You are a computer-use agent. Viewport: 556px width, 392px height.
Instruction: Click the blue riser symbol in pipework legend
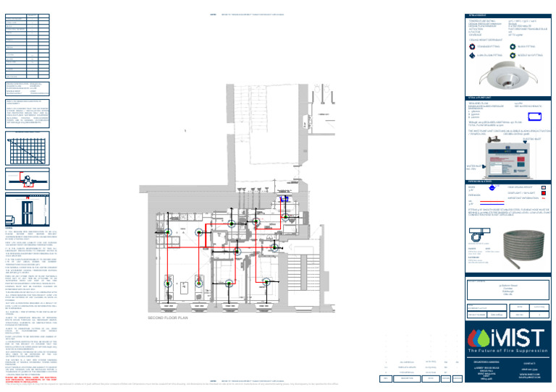pyautogui.click(x=492, y=187)
